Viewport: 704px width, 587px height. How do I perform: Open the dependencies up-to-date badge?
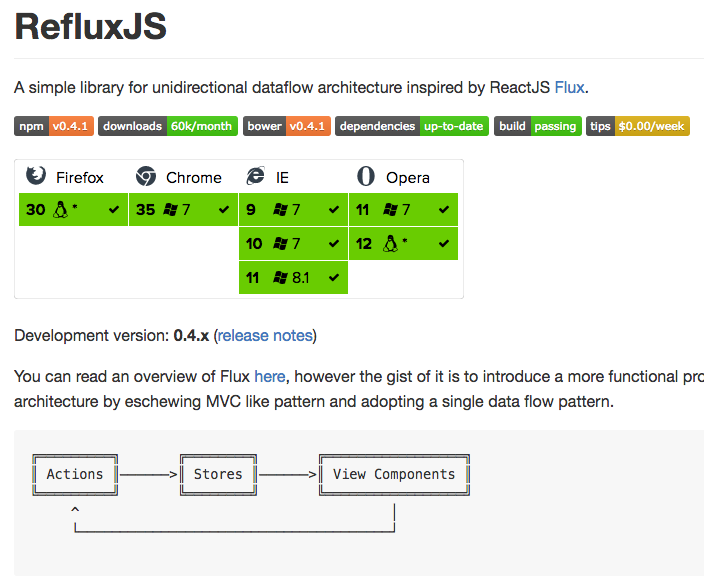coord(412,126)
